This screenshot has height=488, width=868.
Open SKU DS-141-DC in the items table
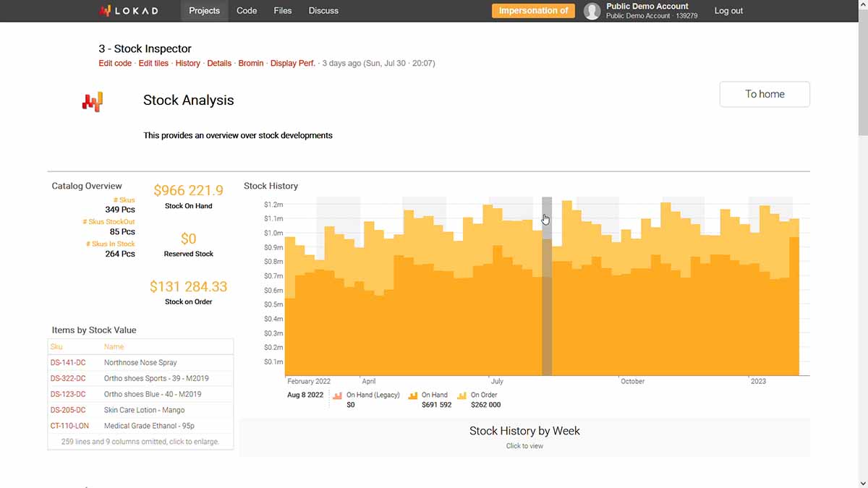click(x=68, y=363)
